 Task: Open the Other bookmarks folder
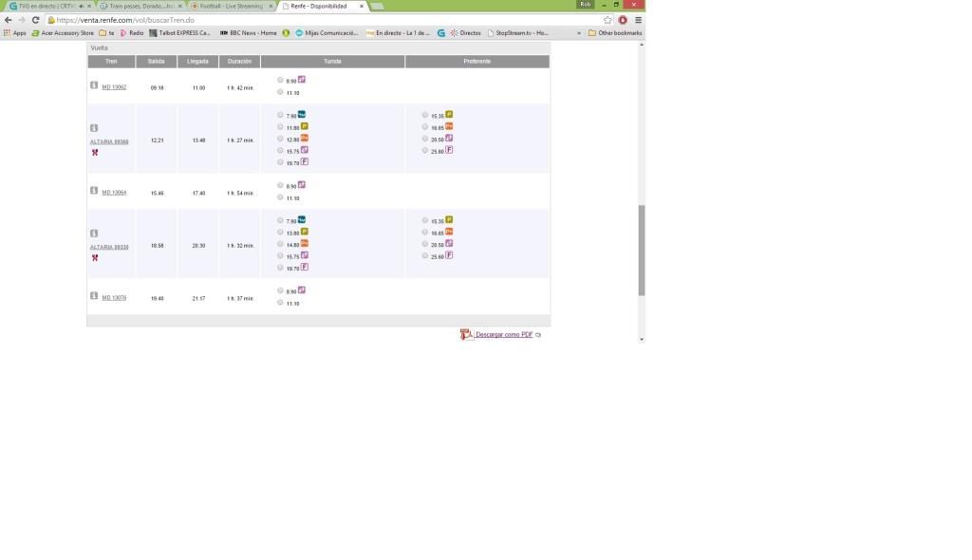(x=615, y=33)
